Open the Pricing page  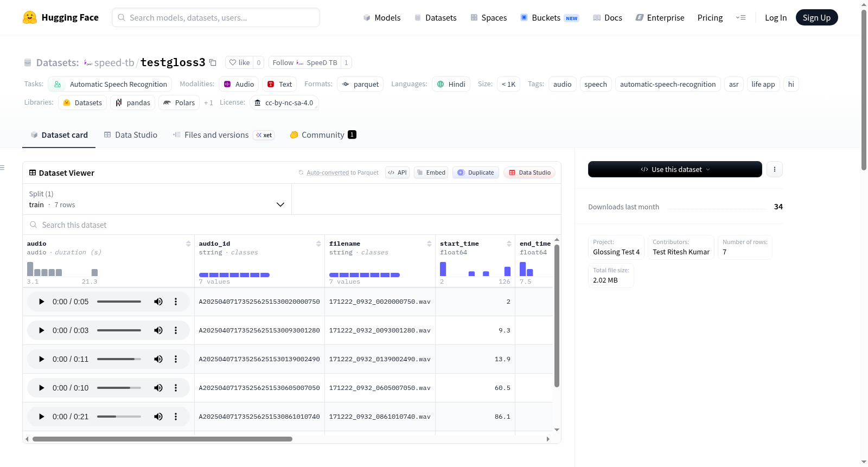(710, 17)
